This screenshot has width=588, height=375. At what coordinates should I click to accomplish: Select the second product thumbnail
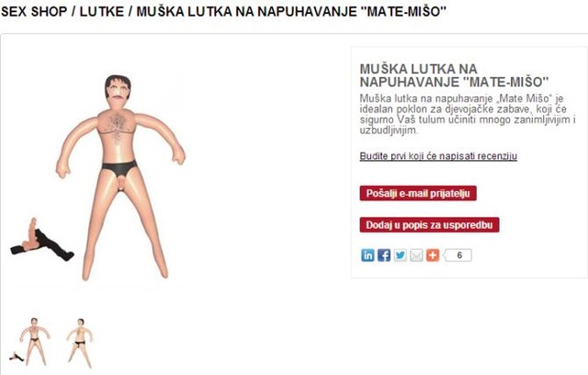(80, 343)
